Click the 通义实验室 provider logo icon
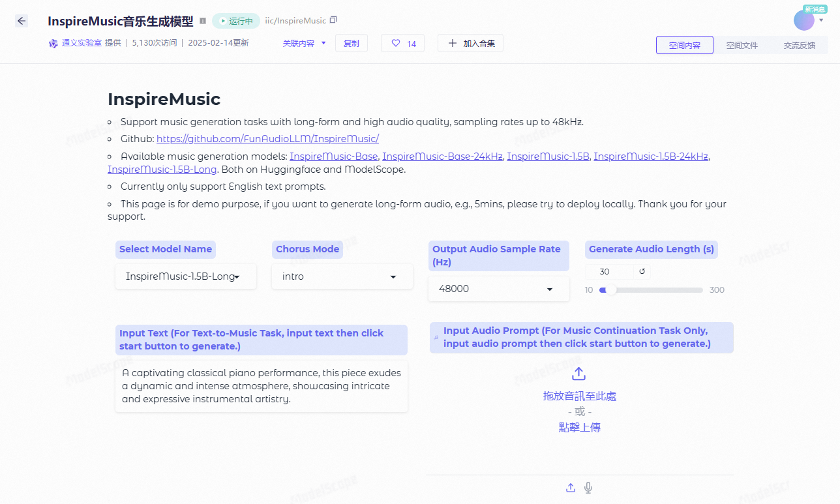This screenshot has width=840, height=504. (x=53, y=44)
